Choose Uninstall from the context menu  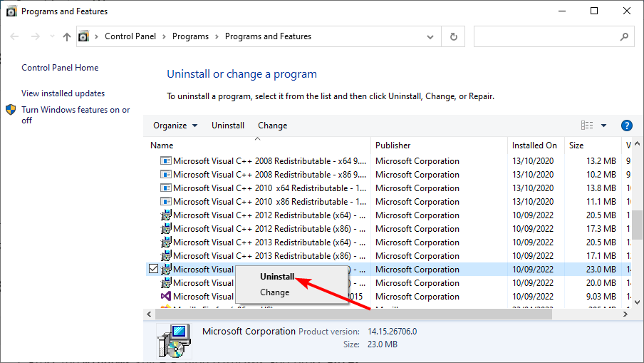point(277,277)
